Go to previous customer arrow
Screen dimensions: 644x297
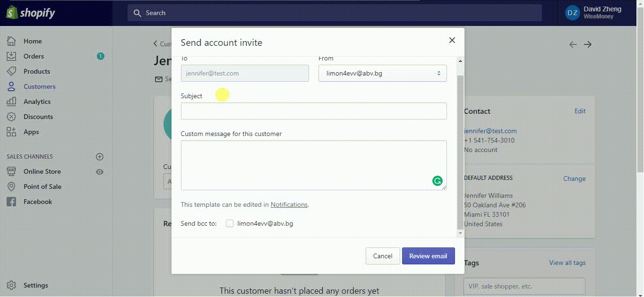(x=573, y=44)
